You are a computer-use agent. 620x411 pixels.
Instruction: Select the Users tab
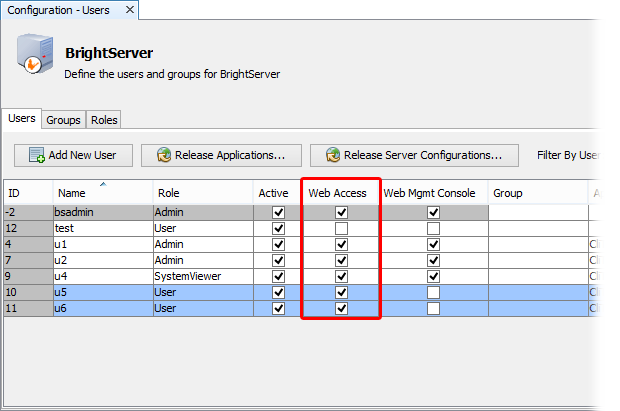tap(22, 119)
